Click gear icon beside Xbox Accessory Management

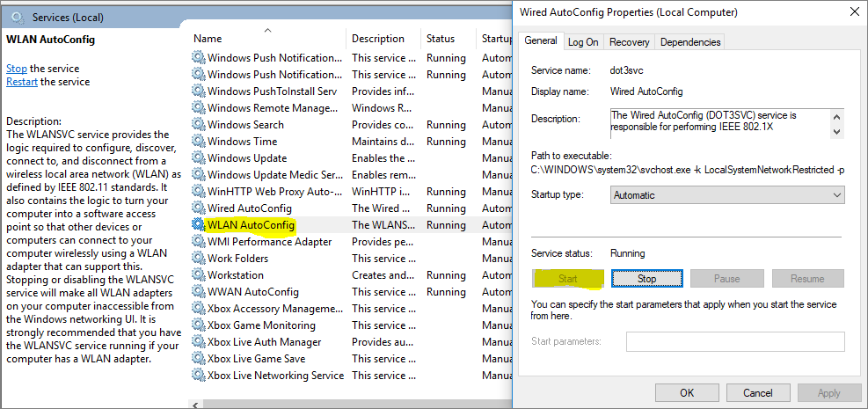point(198,308)
